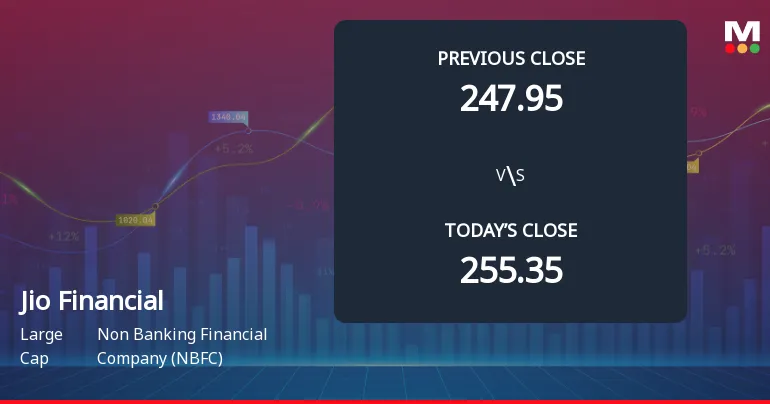Select the TODAY'S CLOSE heading
The height and width of the screenshot is (404, 770).
[x=511, y=230]
